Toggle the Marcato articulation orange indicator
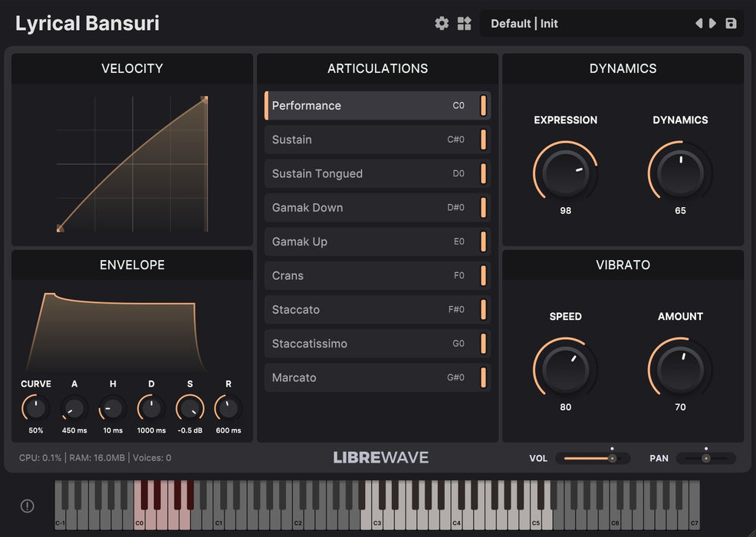Screen dimensions: 756x537 [x=483, y=377]
